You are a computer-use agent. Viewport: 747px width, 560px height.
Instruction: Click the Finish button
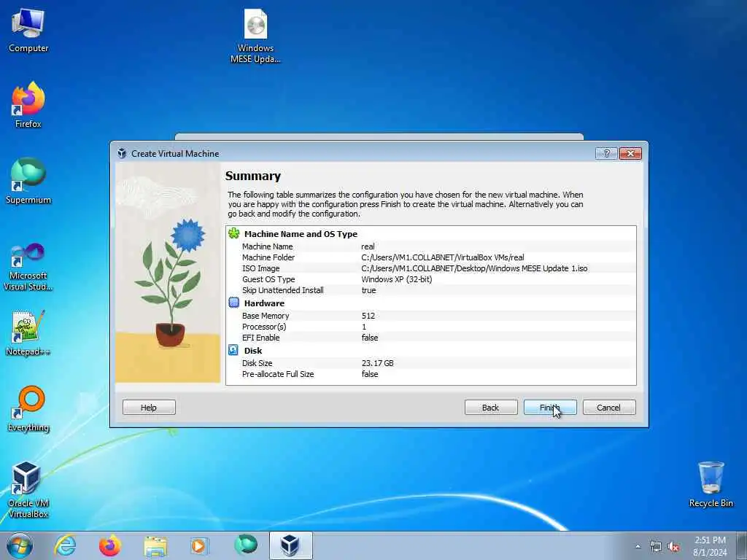point(550,408)
